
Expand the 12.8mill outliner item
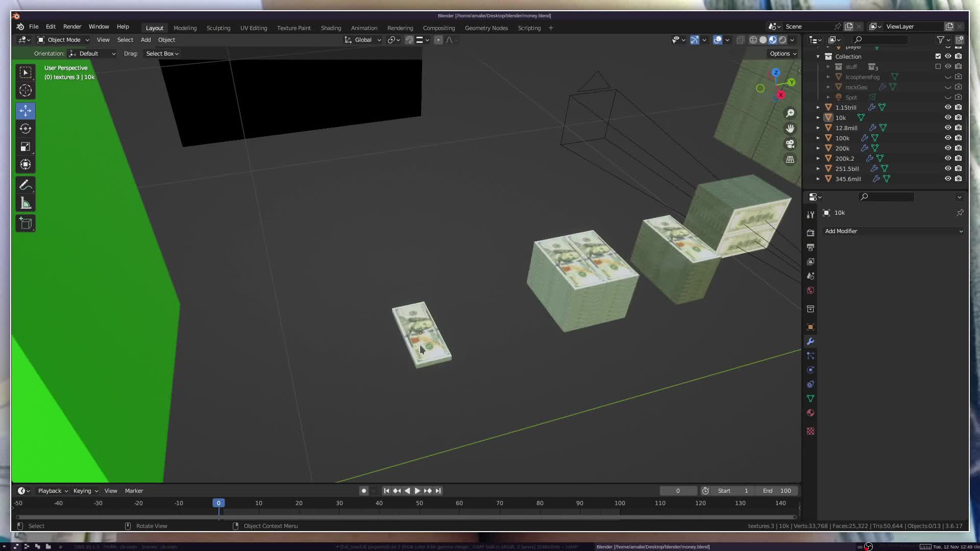tap(818, 128)
